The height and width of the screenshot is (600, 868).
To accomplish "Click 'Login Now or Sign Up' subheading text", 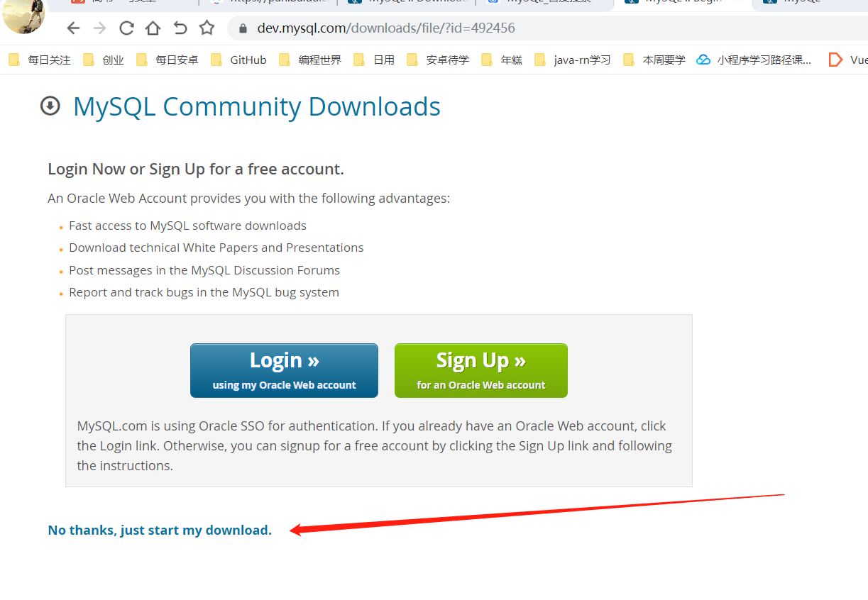I will pyautogui.click(x=196, y=169).
